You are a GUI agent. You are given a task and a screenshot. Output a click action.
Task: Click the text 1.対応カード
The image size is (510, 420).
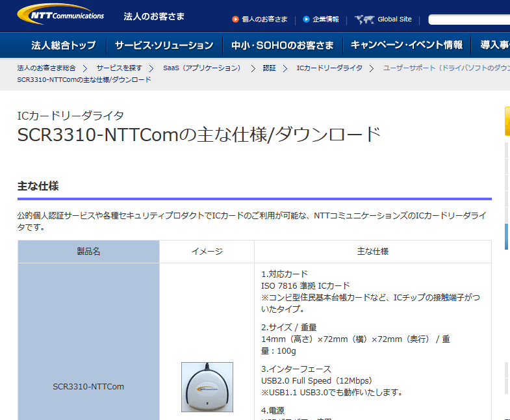(285, 274)
